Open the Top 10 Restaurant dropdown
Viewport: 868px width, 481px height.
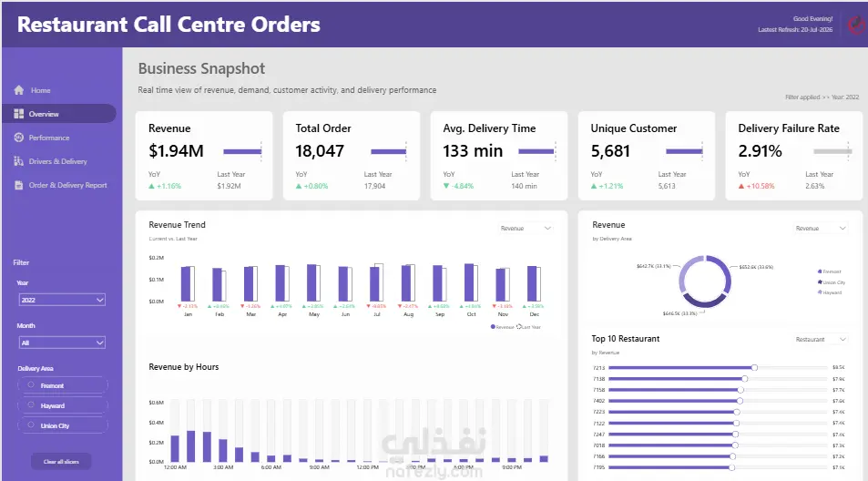(x=821, y=339)
